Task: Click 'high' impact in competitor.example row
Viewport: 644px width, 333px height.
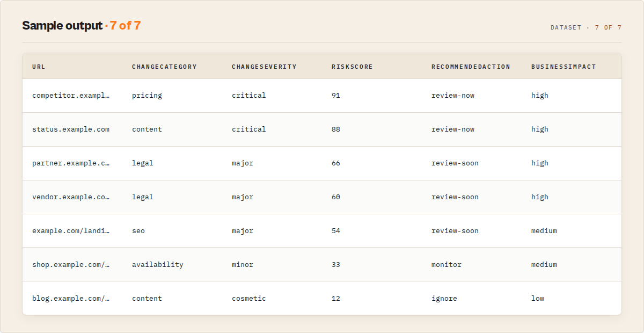Action: click(540, 96)
